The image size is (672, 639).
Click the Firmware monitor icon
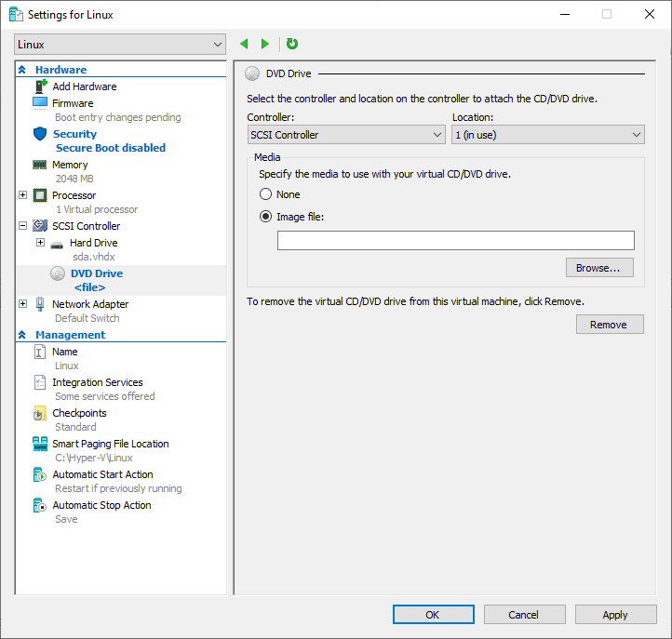[40, 103]
